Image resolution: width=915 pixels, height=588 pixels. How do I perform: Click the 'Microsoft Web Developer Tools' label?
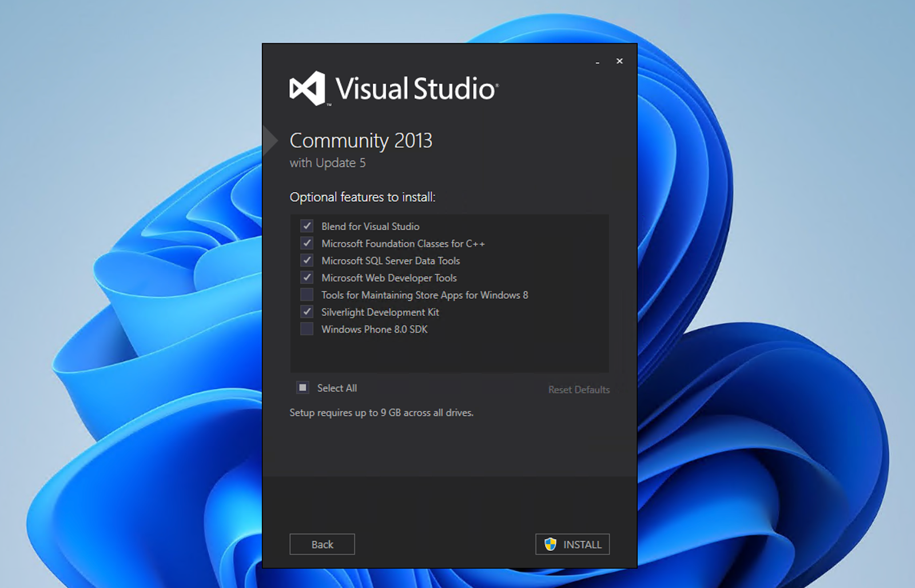(x=389, y=278)
